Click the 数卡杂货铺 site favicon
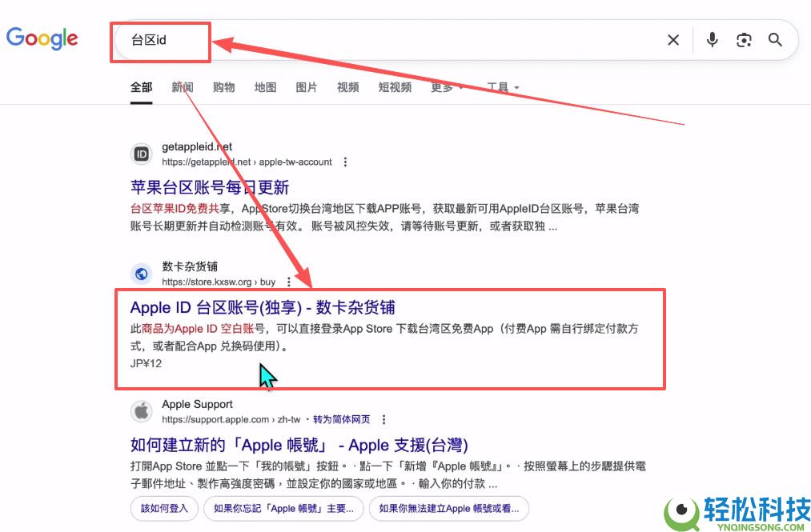Image resolution: width=811 pixels, height=532 pixels. (141, 274)
